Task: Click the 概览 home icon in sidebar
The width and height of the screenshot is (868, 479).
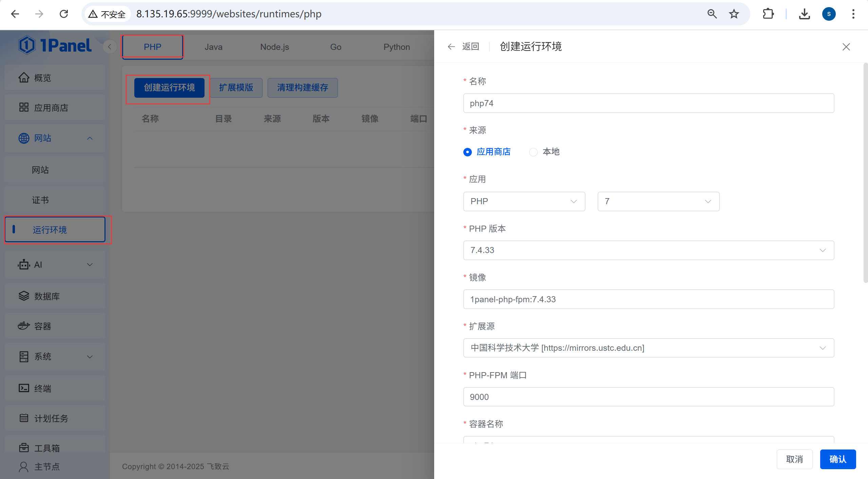Action: coord(24,78)
